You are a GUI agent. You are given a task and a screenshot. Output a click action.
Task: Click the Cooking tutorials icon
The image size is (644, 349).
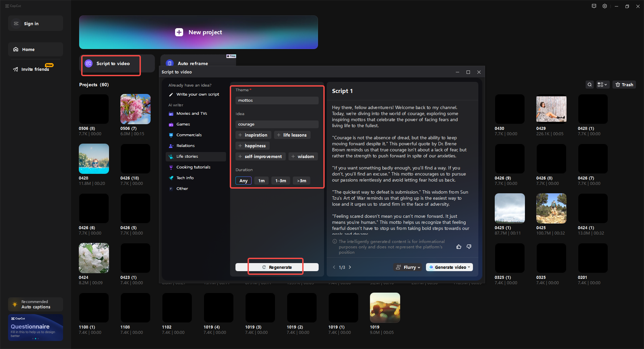click(x=171, y=167)
